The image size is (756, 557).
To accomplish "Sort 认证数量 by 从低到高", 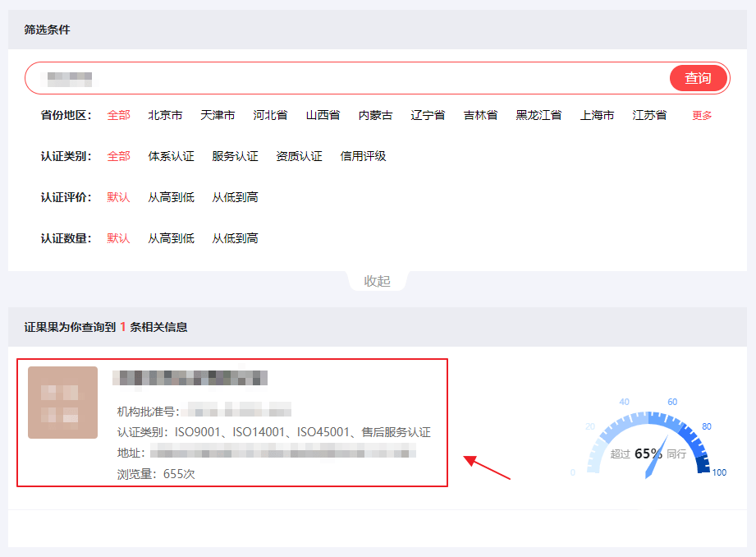I will coord(236,238).
